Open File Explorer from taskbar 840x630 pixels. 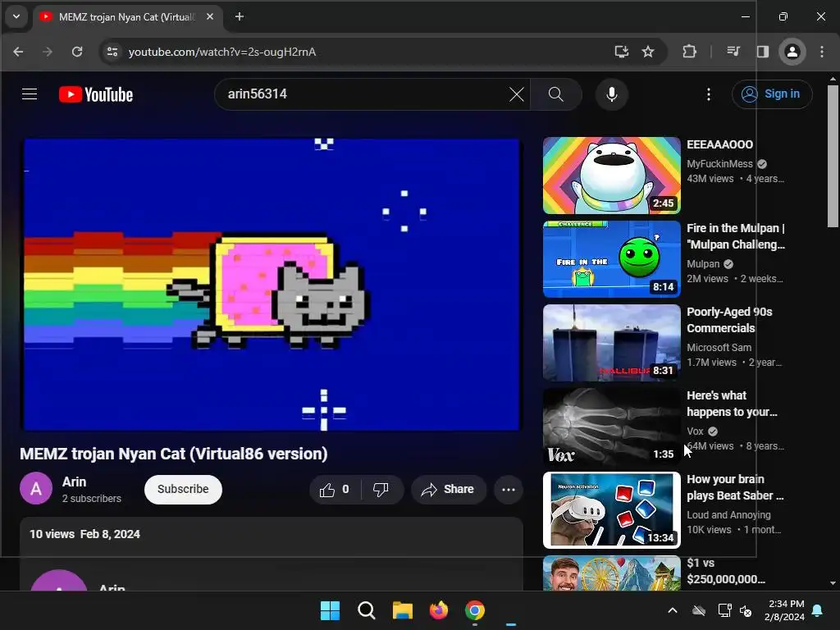[402, 610]
